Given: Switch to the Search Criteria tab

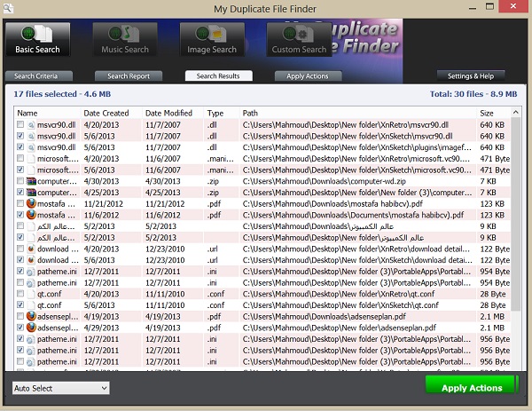Looking at the screenshot, I should tap(39, 75).
